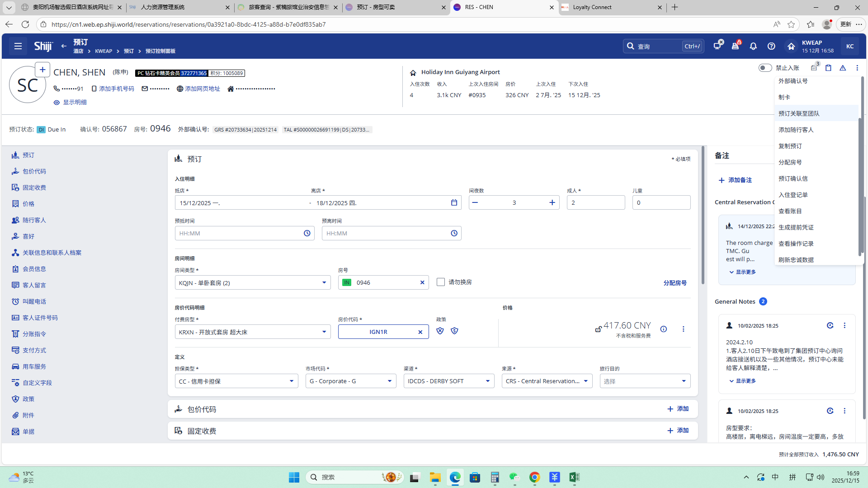Expand the 房间类型 KQJN dropdown

pyautogui.click(x=324, y=283)
